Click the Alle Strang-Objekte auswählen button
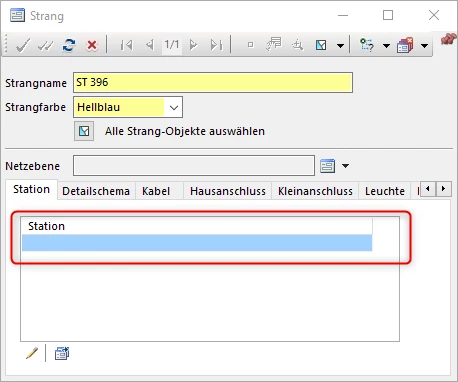The height and width of the screenshot is (382, 458). tap(84, 131)
